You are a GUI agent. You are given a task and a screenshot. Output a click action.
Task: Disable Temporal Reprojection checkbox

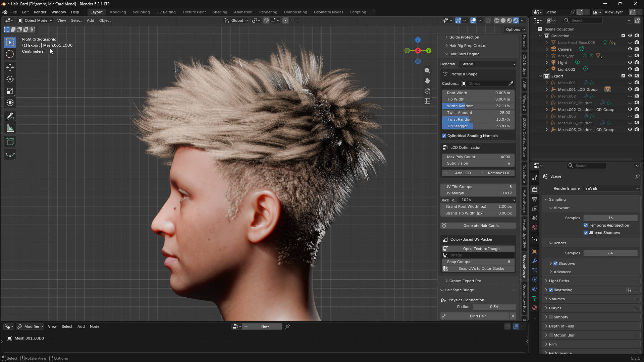tap(586, 225)
